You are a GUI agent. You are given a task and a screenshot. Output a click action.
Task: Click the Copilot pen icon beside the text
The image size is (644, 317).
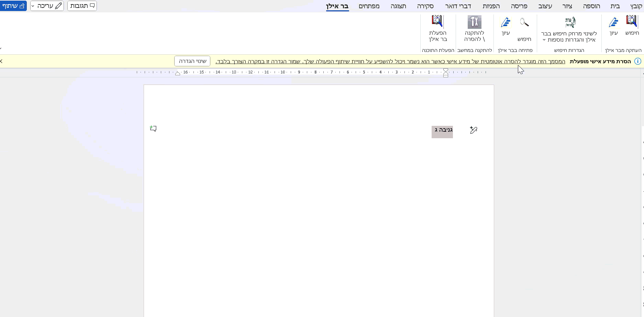coord(474,130)
